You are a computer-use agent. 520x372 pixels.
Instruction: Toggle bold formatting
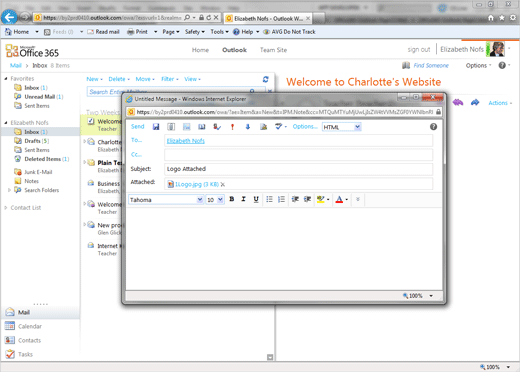pos(232,199)
